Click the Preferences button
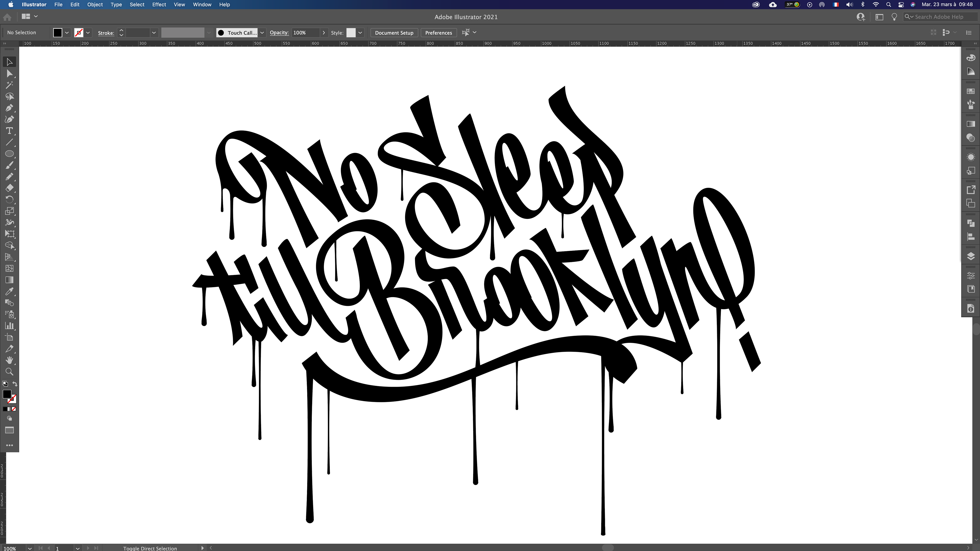 438,33
